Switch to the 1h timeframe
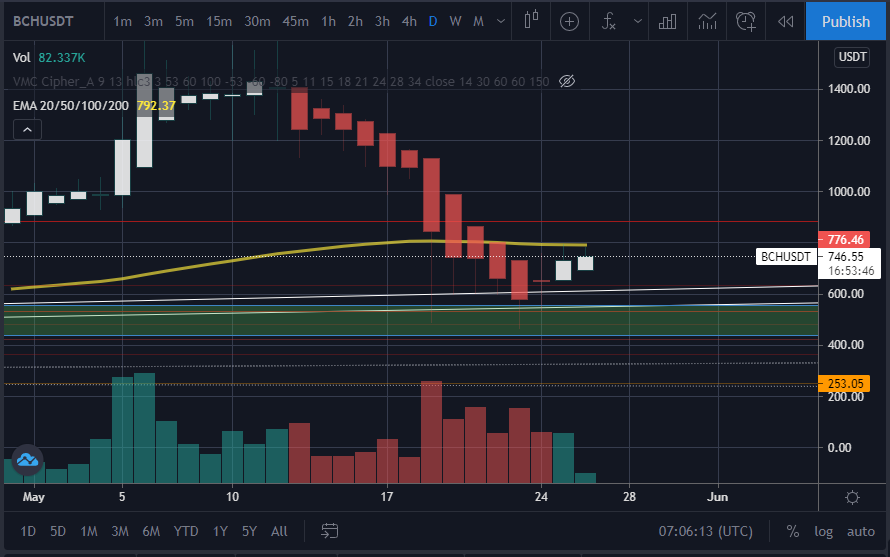This screenshot has height=557, width=890. tap(329, 21)
